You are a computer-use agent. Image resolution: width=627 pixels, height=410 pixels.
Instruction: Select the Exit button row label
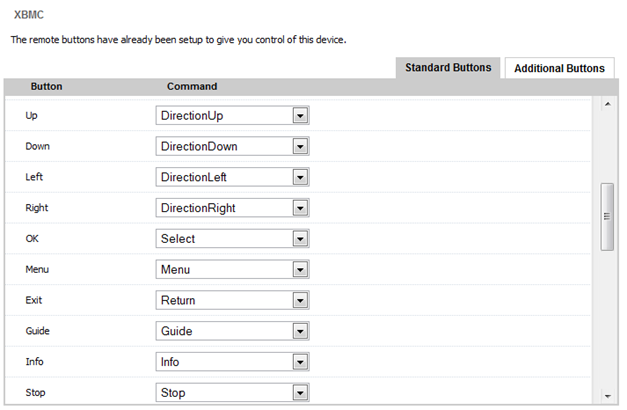pyautogui.click(x=34, y=300)
